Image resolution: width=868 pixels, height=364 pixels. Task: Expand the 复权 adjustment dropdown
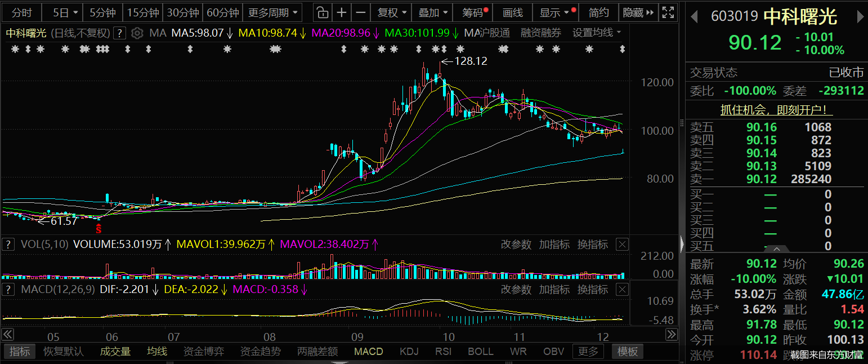pos(392,12)
